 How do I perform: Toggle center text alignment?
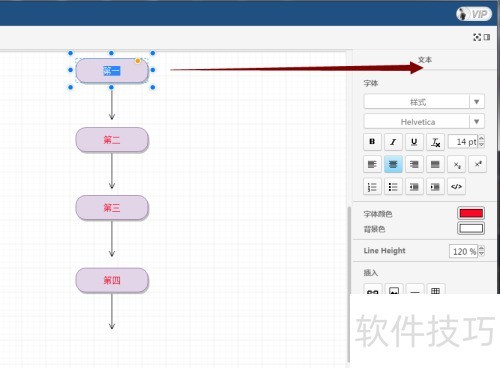coord(393,164)
